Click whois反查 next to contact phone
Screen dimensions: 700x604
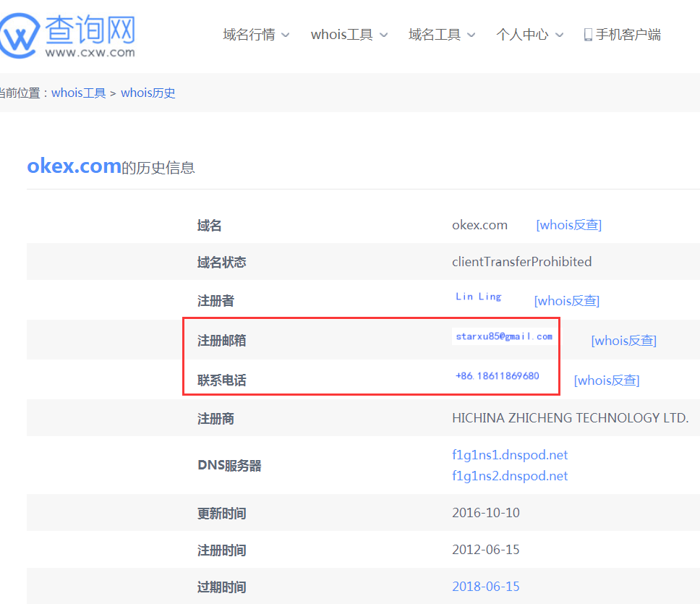606,380
